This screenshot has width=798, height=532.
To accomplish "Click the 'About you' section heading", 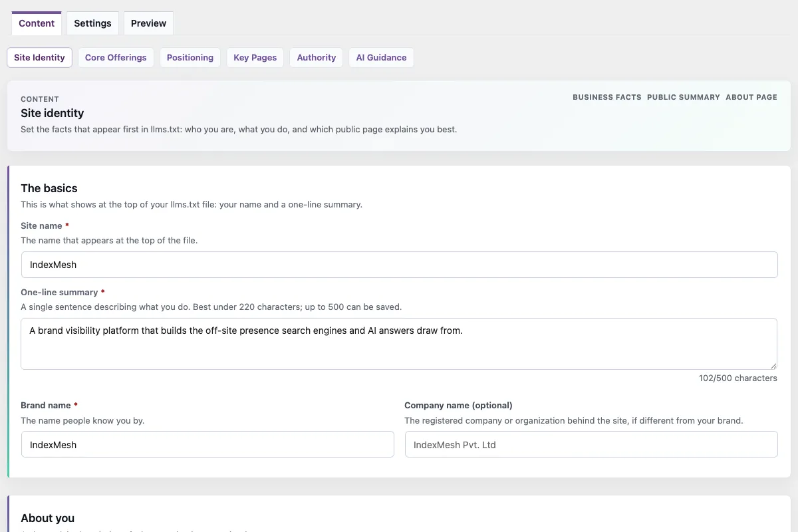I will point(48,518).
